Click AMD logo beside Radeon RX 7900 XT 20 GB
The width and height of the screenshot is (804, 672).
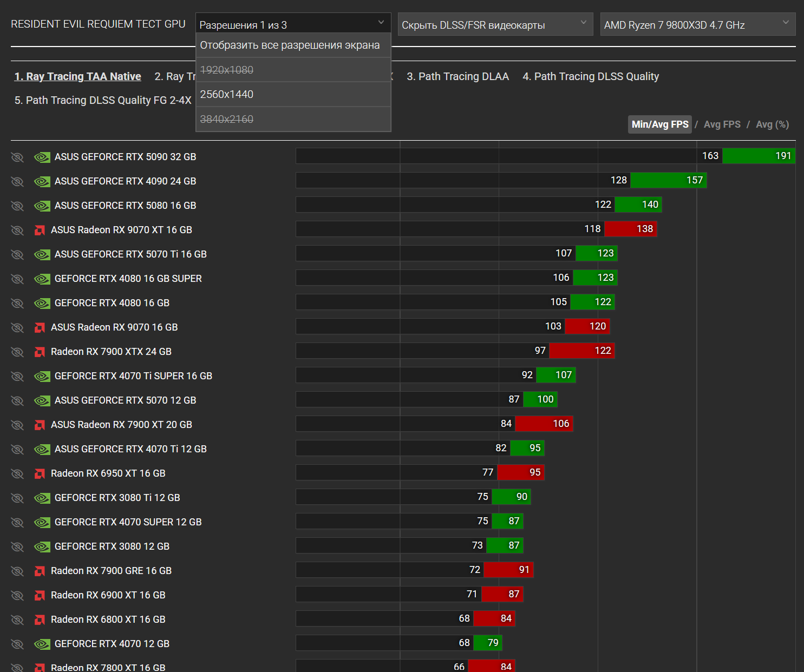[40, 425]
